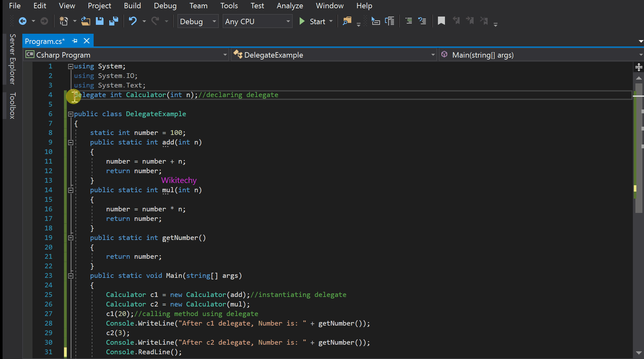Collapse the add method block
The image size is (644, 359).
tap(71, 143)
